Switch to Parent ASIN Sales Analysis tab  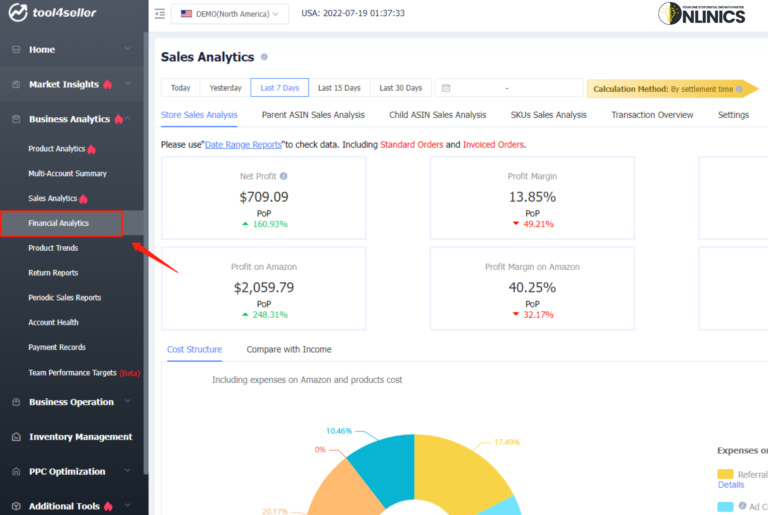[313, 115]
